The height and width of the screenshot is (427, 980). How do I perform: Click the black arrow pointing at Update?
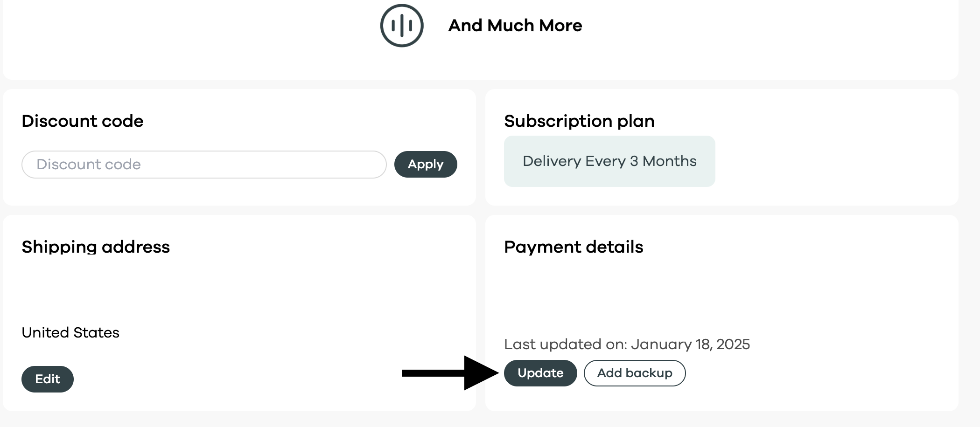coord(450,373)
